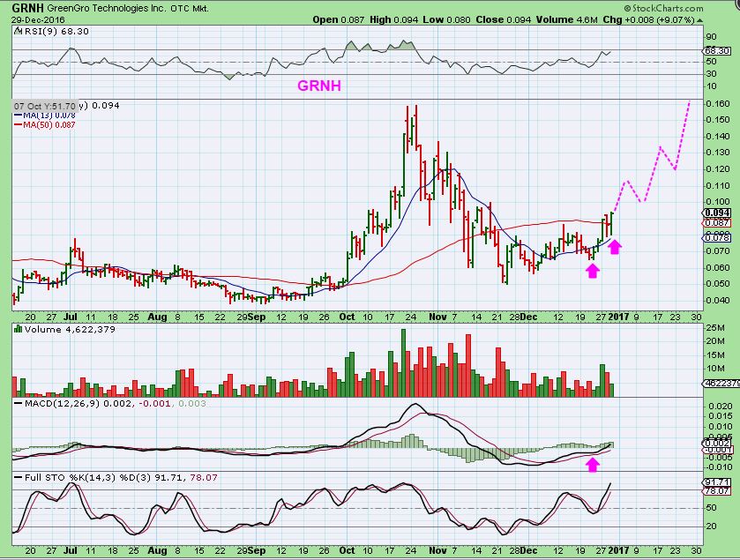This screenshot has height=560, width=740.
Task: Click the 0.040 price axis label
Action: 717,300
